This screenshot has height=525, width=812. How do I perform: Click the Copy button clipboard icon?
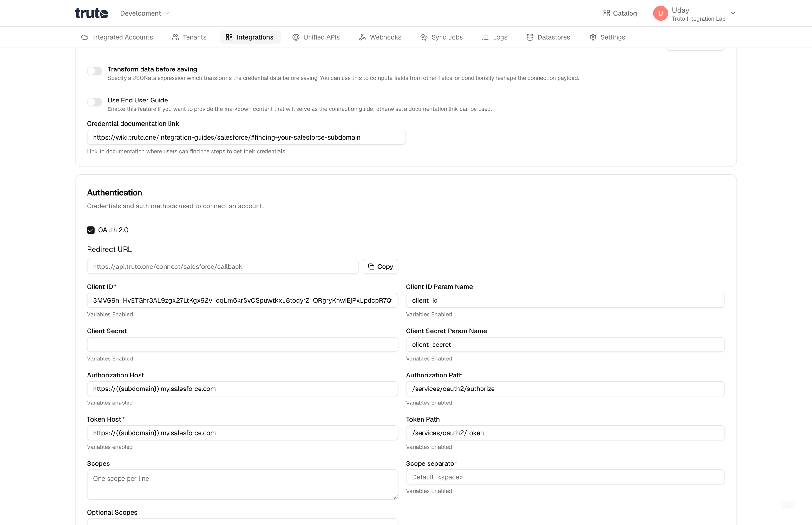[x=371, y=266]
